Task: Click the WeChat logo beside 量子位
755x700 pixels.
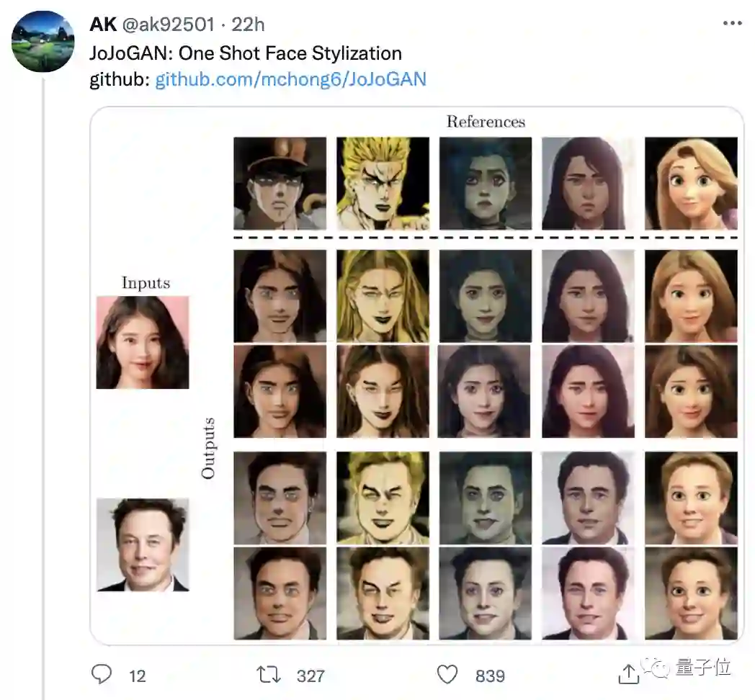Action: point(657,669)
